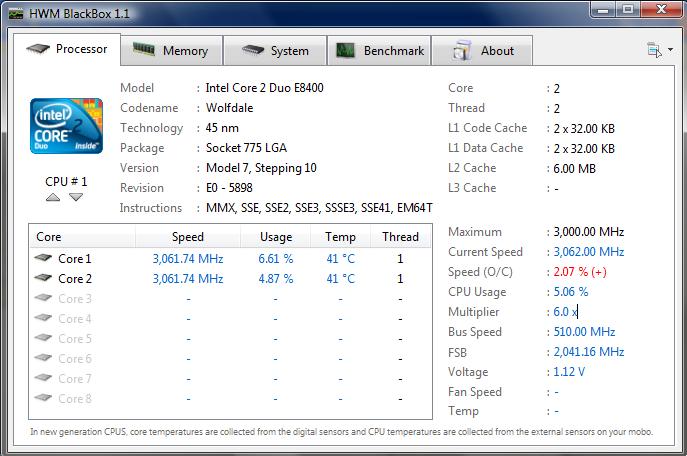Click the codename Wolfdale

[230, 108]
